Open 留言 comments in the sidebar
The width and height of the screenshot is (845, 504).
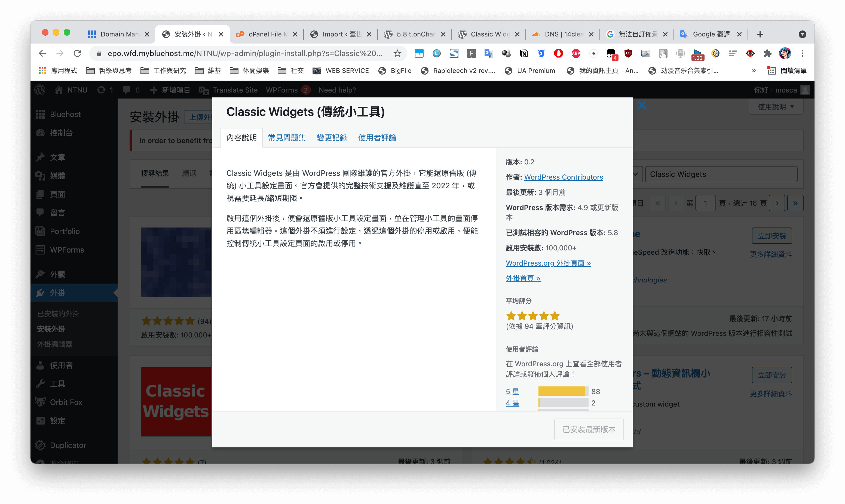[x=57, y=213]
